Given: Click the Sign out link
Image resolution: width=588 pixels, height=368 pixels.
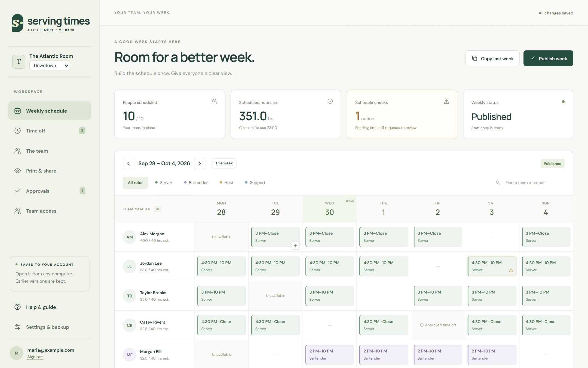Looking at the screenshot, I should 35,357.
